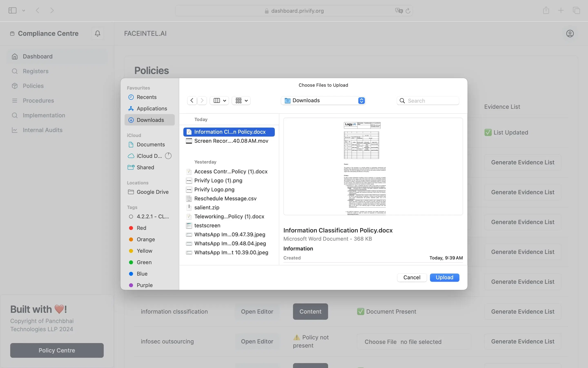The height and width of the screenshot is (368, 588).
Task: Open Registers in the sidebar
Action: point(57,71)
